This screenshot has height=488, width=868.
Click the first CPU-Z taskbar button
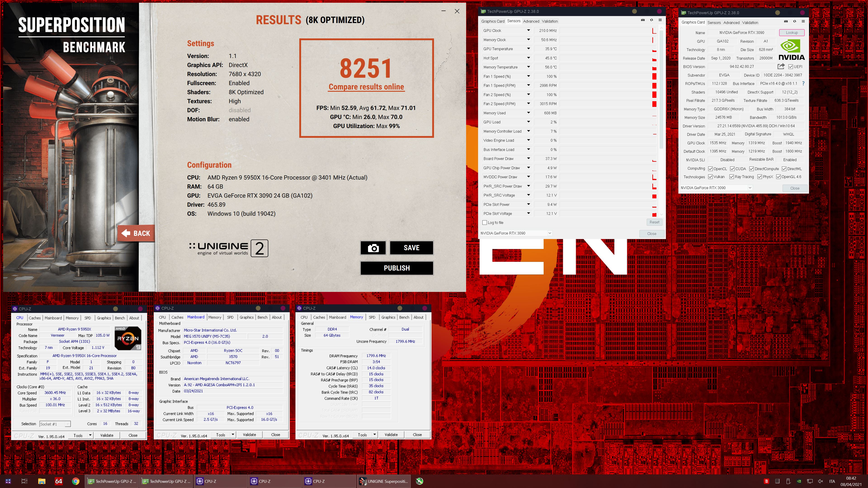(x=221, y=481)
